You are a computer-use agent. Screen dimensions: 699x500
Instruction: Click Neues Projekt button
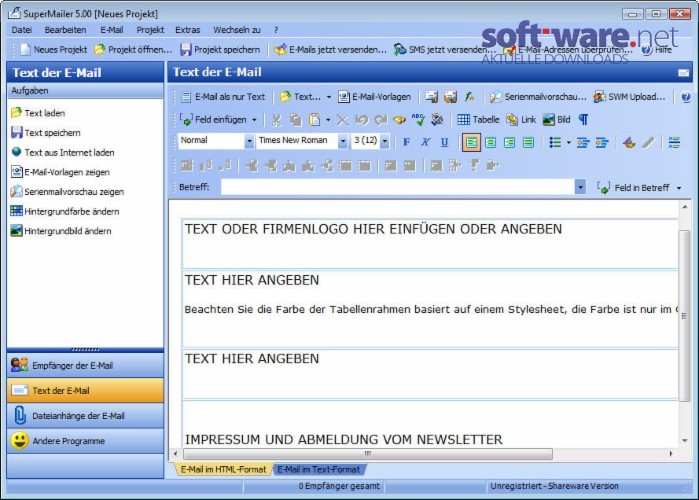[53, 49]
